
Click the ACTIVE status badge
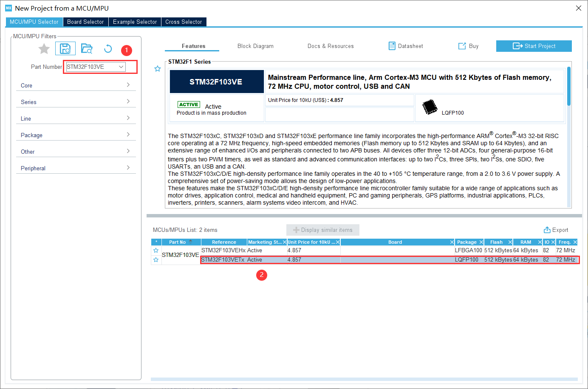189,104
